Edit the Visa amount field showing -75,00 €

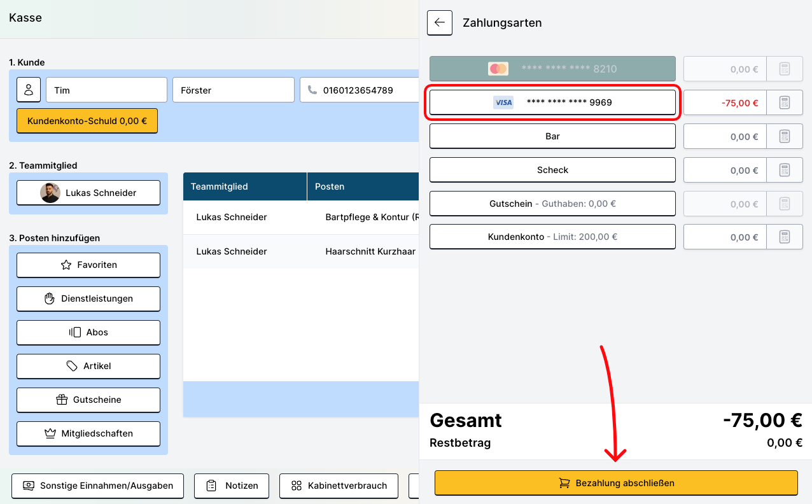coord(724,102)
